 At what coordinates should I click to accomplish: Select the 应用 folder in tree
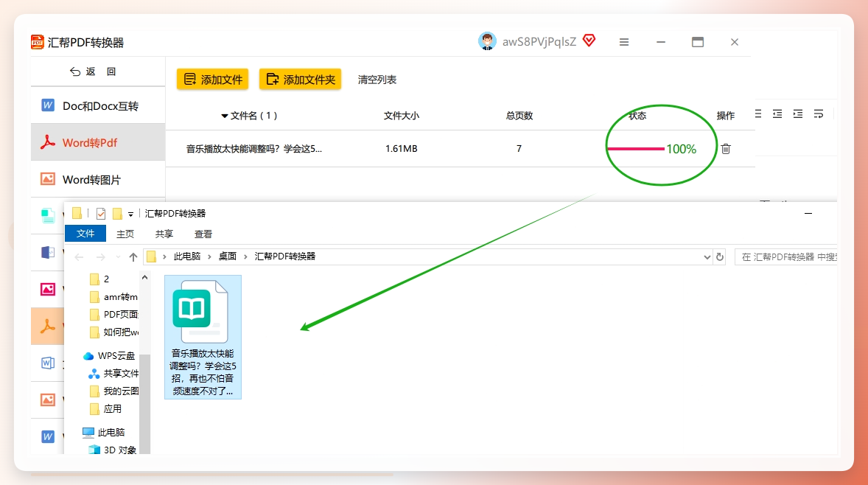[105, 408]
